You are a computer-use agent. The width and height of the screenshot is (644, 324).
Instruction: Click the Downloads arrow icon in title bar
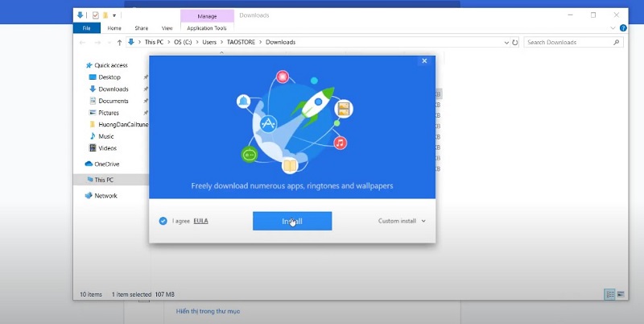80,15
